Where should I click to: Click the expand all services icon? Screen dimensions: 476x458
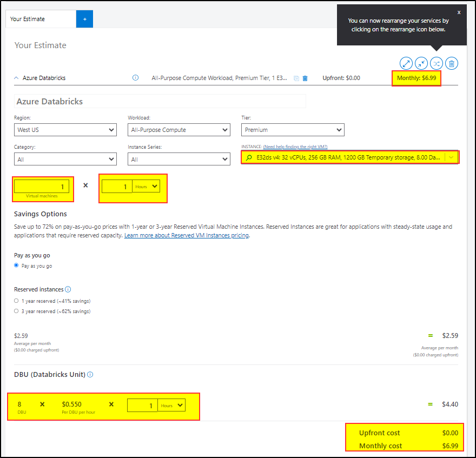[x=406, y=63]
